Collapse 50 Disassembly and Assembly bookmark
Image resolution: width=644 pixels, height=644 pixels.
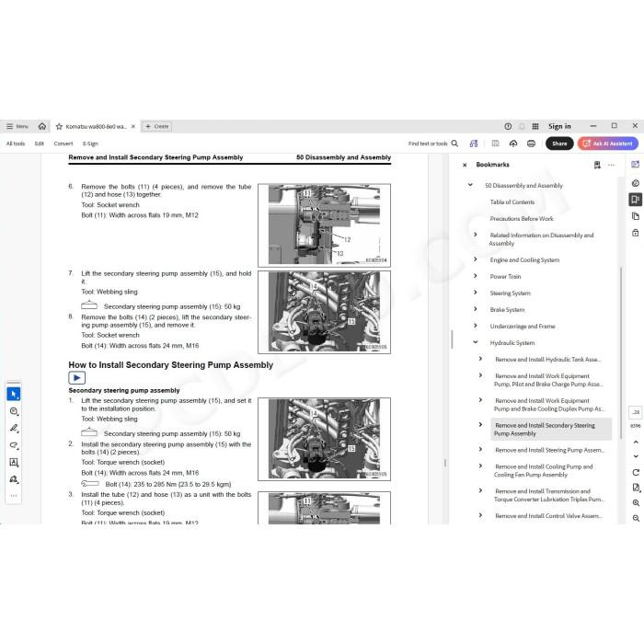point(470,185)
